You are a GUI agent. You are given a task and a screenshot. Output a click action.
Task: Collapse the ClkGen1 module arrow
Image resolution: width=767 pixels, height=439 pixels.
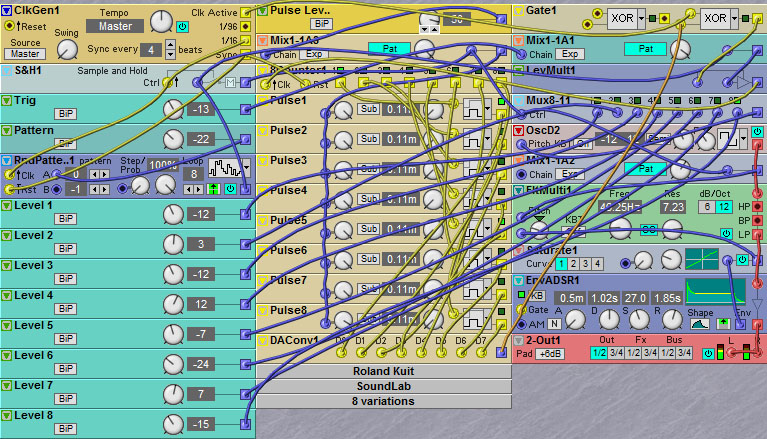pos(7,10)
